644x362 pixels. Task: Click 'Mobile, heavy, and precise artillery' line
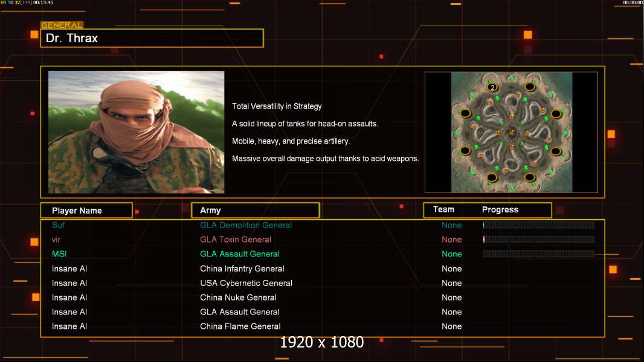click(291, 141)
